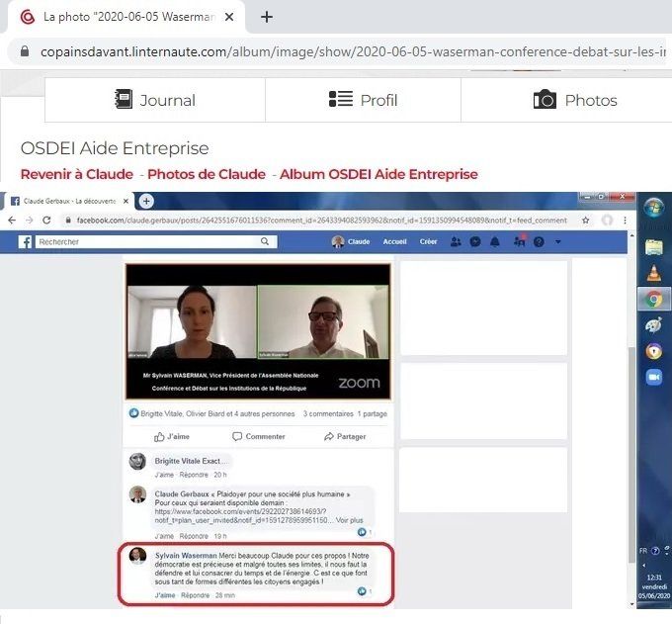Open Windows Explorer from the taskbar
The height and width of the screenshot is (624, 672).
(653, 247)
